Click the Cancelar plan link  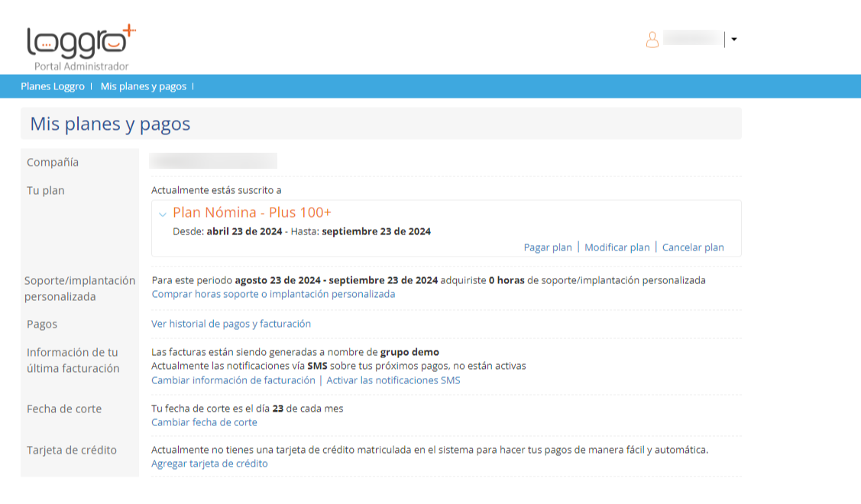tap(693, 247)
